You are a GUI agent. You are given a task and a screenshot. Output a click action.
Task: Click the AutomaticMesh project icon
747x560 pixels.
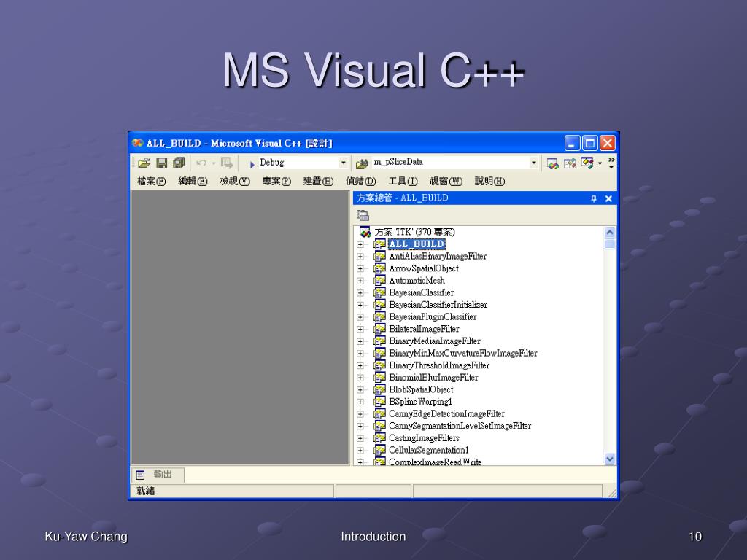pos(379,281)
